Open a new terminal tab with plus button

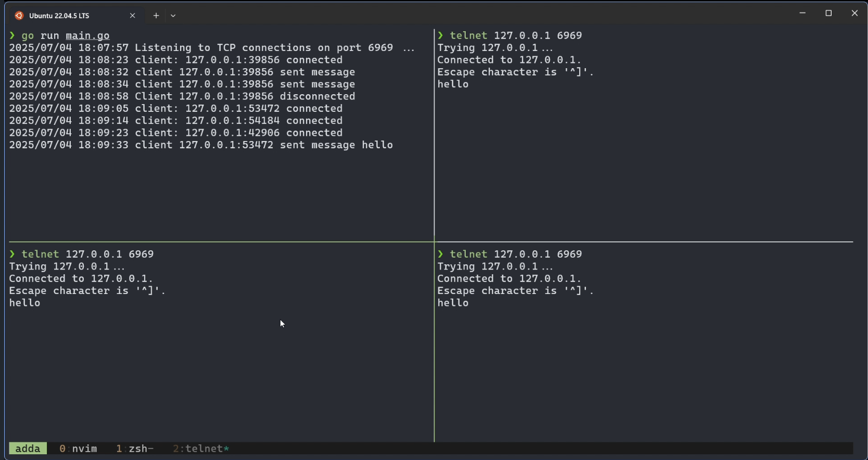[156, 16]
